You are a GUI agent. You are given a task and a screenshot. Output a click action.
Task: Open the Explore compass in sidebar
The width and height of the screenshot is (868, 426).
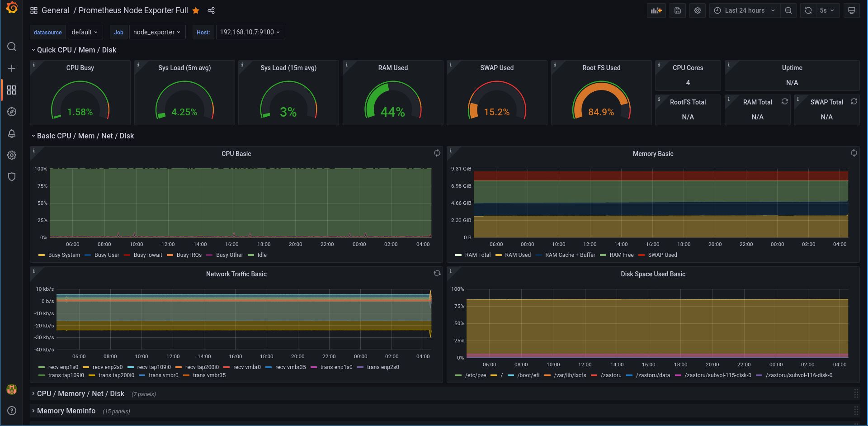click(12, 112)
